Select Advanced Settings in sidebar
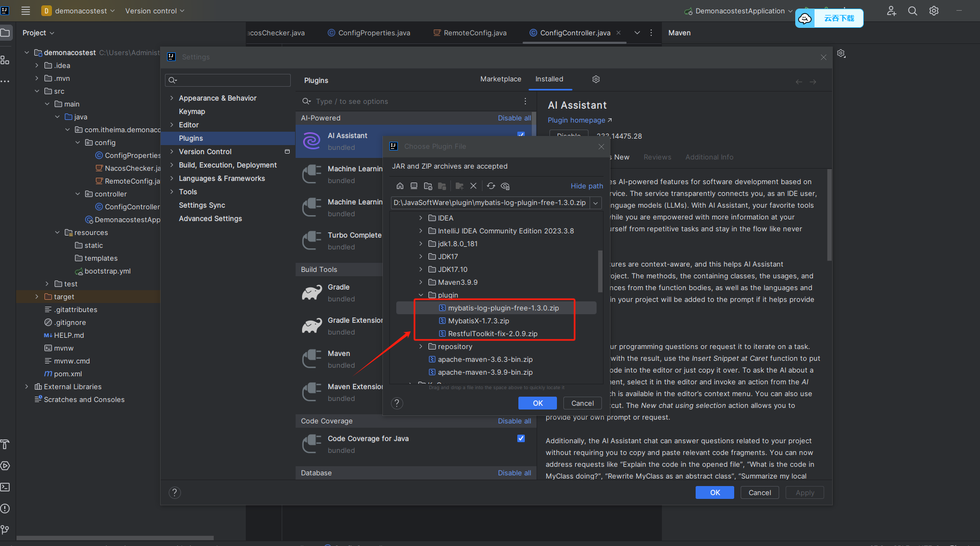This screenshot has height=546, width=980. 210,218
